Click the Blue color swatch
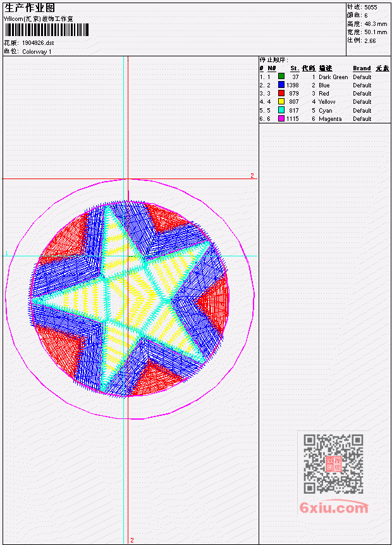Screen dimensions: 392x545 (x=281, y=84)
